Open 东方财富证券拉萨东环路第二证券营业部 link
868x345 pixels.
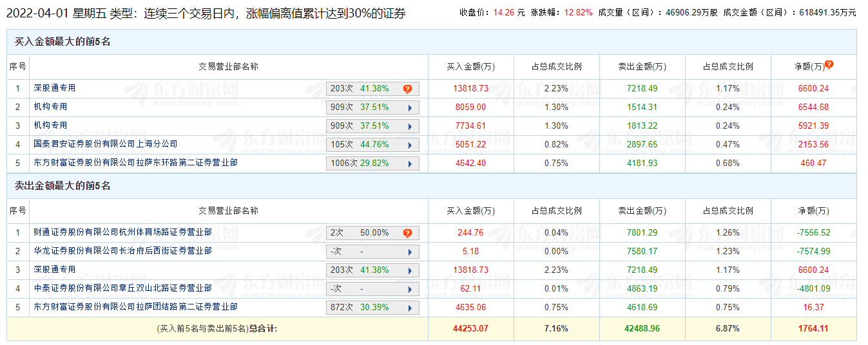tap(136, 163)
